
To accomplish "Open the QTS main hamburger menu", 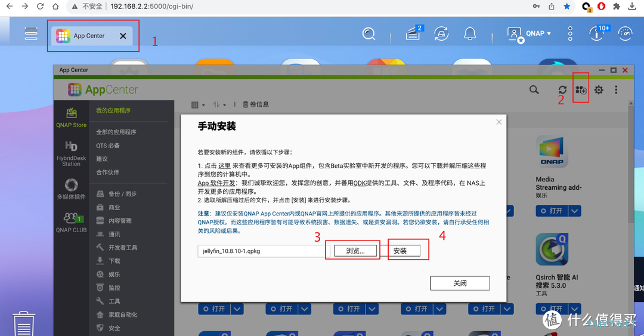I will (31, 33).
